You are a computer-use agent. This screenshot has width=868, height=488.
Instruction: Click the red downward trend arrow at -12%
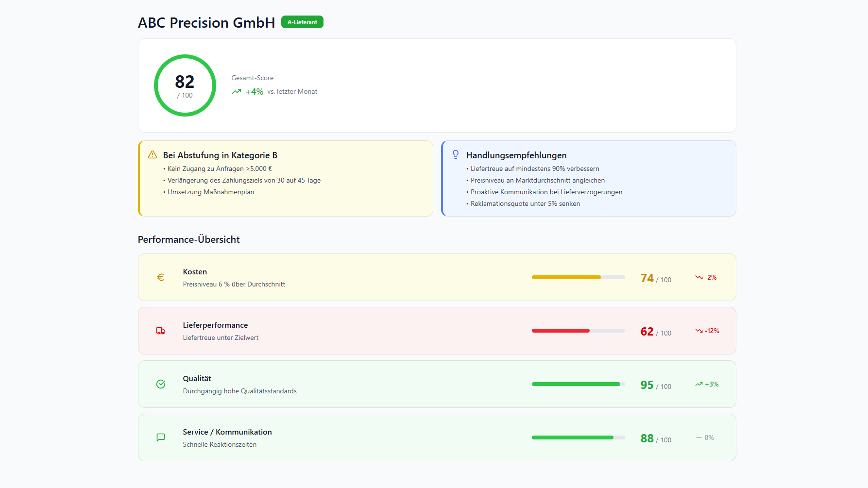point(699,331)
